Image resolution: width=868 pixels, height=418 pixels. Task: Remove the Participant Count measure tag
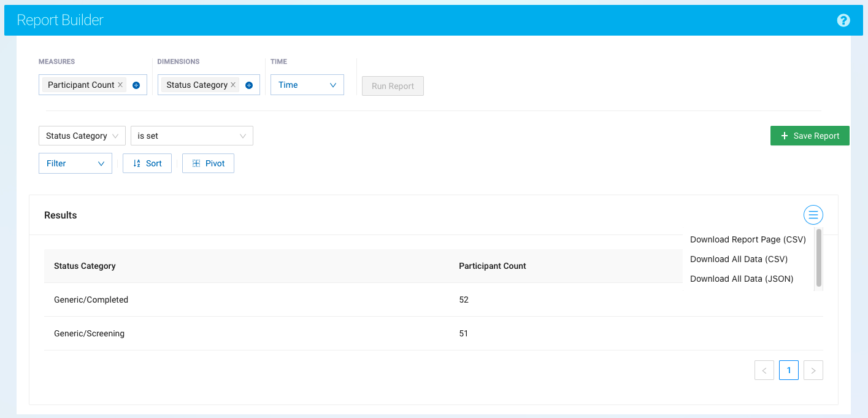point(120,85)
